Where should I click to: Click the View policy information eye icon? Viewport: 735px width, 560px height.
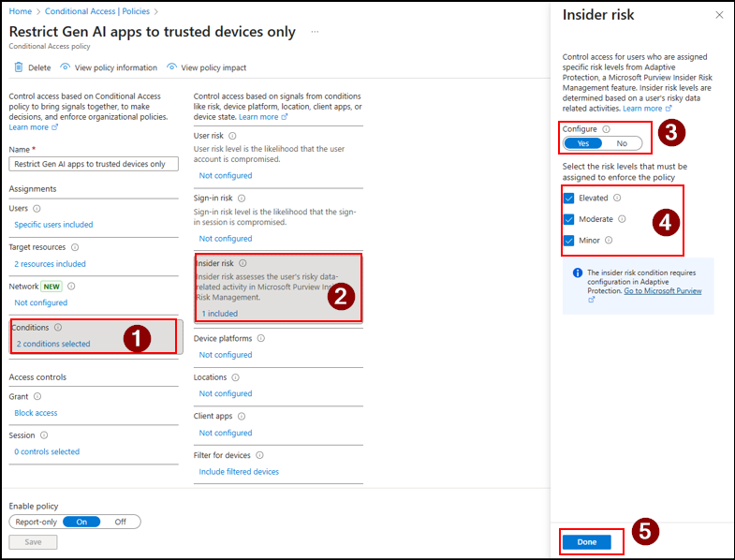point(65,67)
